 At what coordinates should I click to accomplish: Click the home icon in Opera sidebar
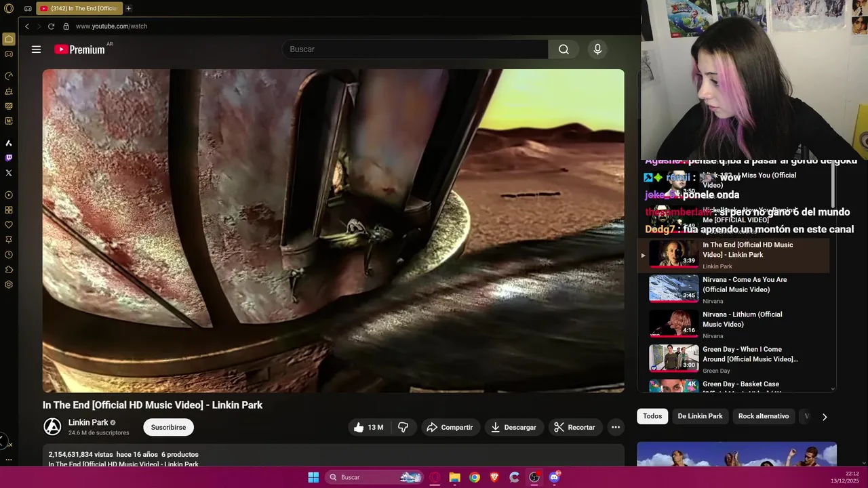(x=9, y=39)
